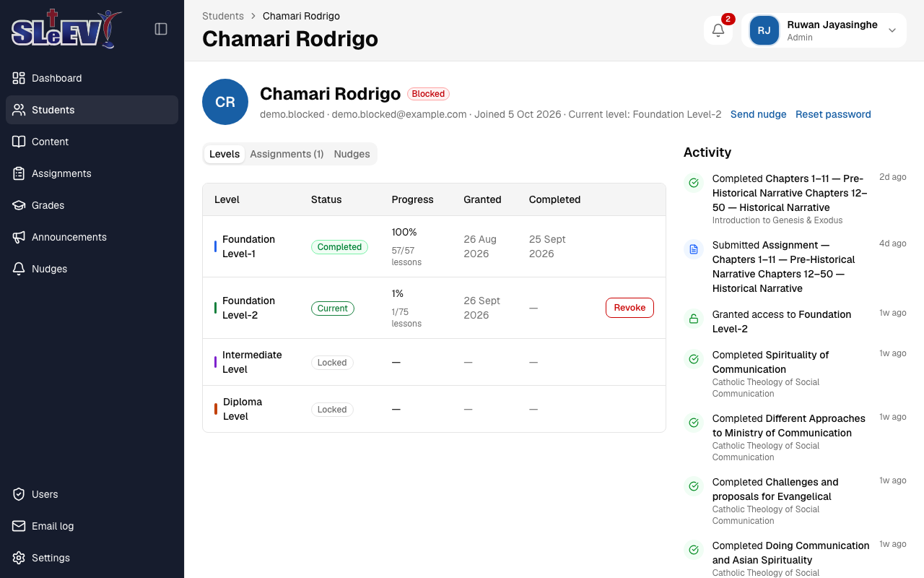
Task: Click the Settings gear icon
Action: 19,558
